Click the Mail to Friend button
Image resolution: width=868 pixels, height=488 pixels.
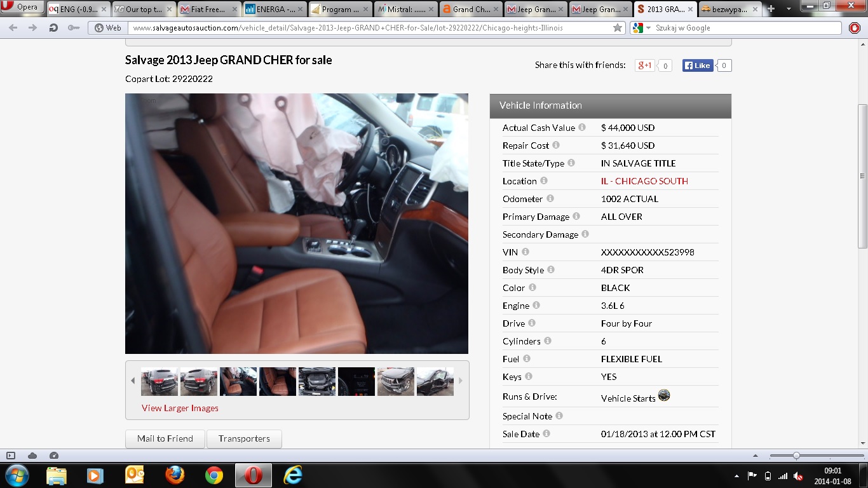point(165,438)
